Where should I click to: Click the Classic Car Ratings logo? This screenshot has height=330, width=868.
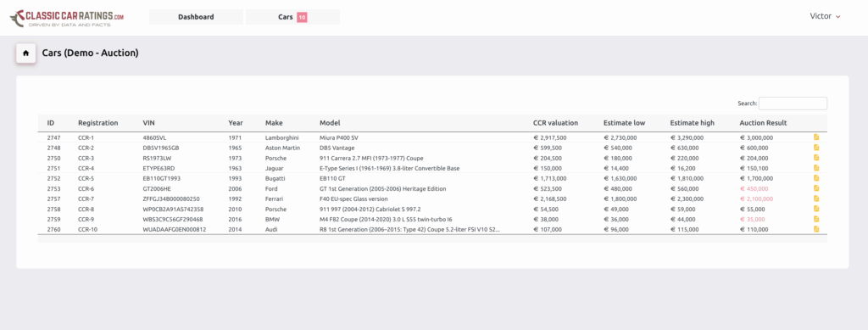click(67, 19)
